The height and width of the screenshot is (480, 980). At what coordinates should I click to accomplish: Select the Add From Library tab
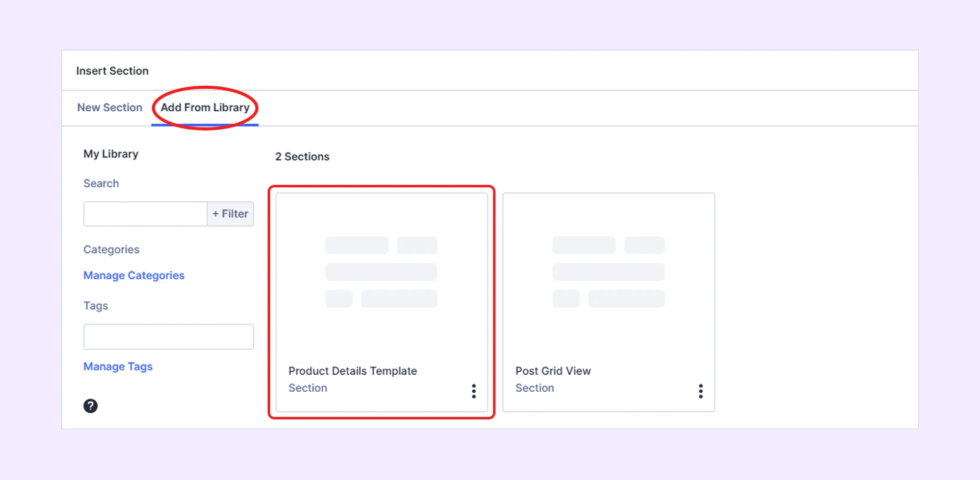205,108
